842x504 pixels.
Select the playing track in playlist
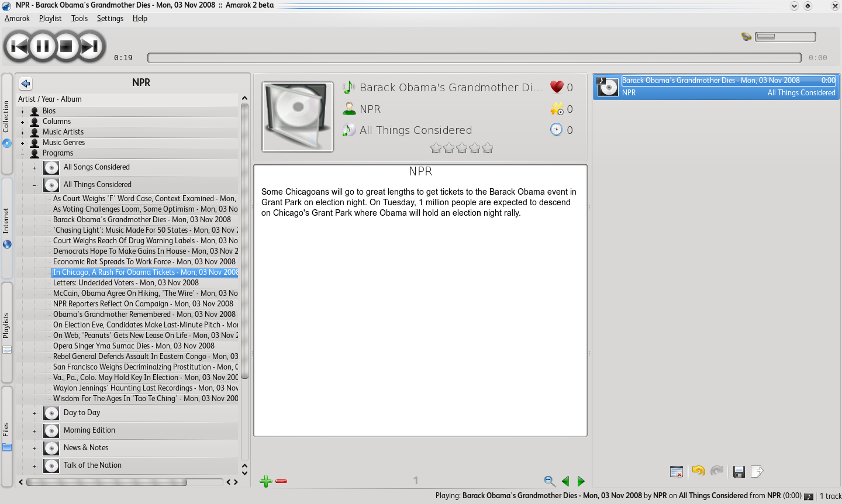(716, 87)
